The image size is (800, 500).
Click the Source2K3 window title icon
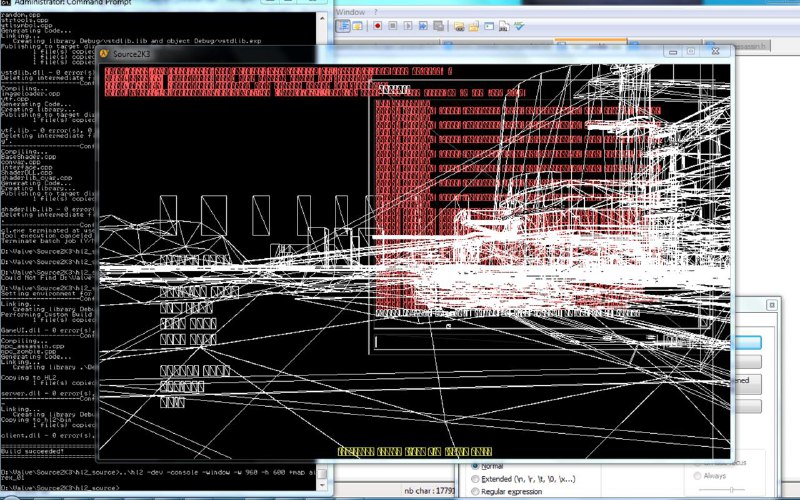point(104,54)
